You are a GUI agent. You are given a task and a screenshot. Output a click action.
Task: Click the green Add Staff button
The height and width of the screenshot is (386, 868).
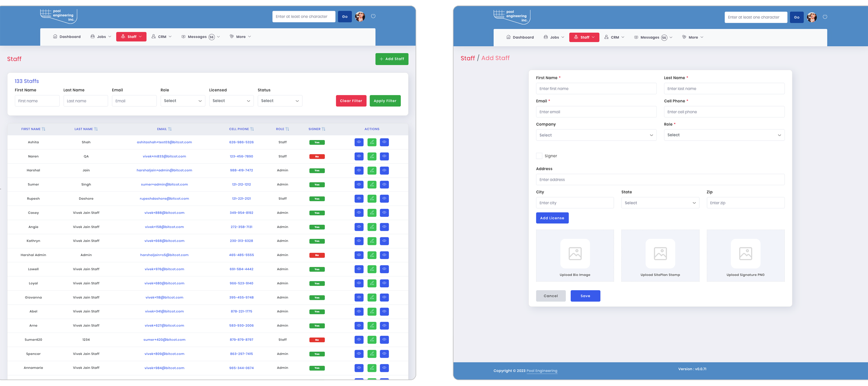(x=392, y=59)
